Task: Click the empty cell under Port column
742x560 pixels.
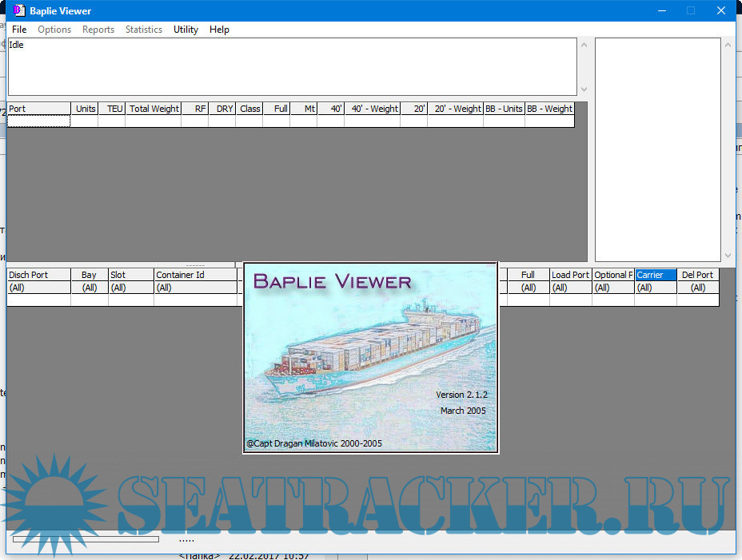Action: pyautogui.click(x=38, y=121)
